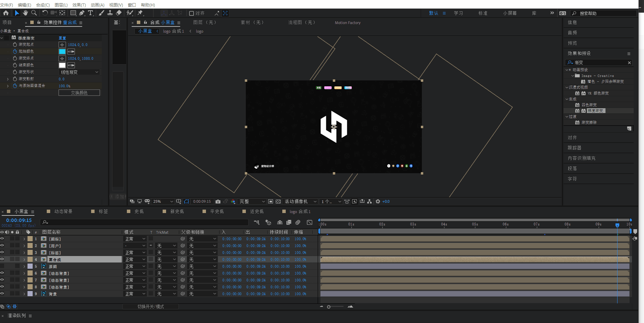644x323 pixels.
Task: Click the snapshot camera icon
Action: (x=218, y=202)
